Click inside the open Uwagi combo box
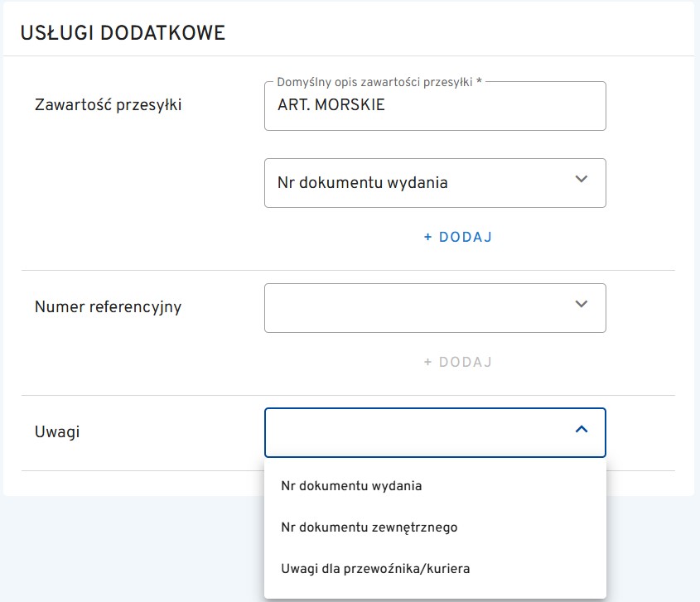700x602 pixels. 414,432
